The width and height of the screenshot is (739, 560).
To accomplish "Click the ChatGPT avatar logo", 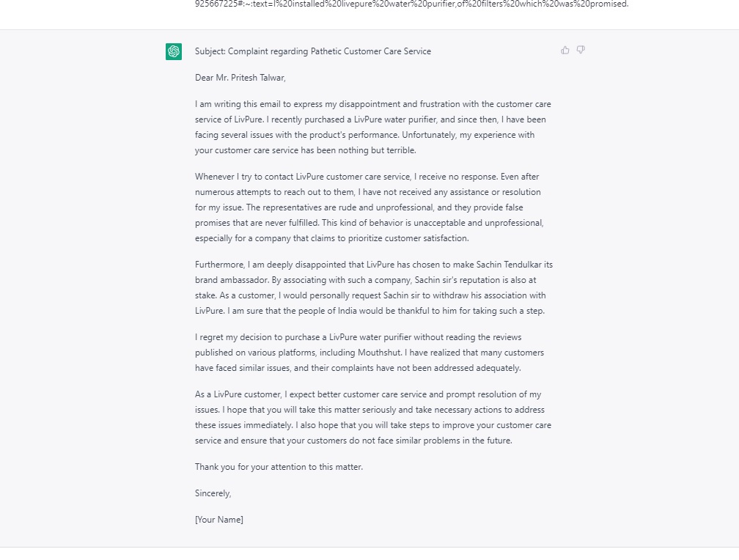I will 174,51.
